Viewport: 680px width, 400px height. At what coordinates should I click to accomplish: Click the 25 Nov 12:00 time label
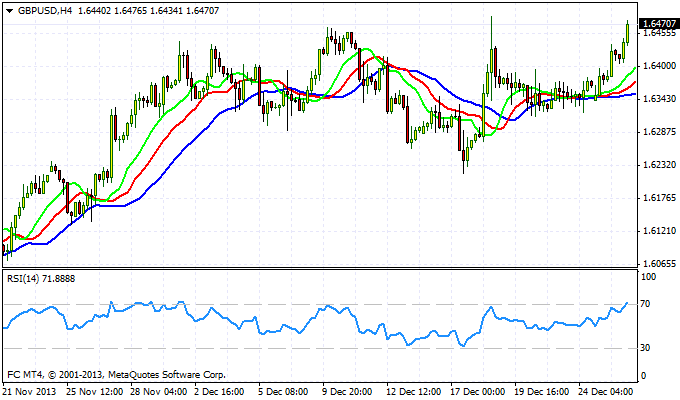pos(95,391)
